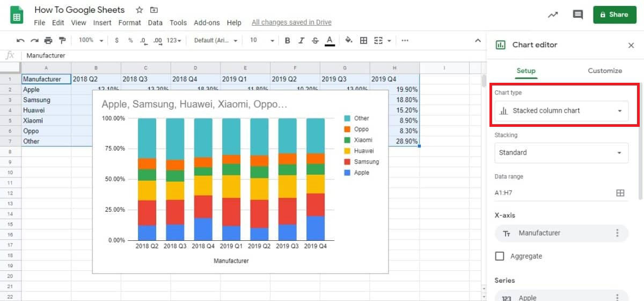Open the text color picker

330,40
